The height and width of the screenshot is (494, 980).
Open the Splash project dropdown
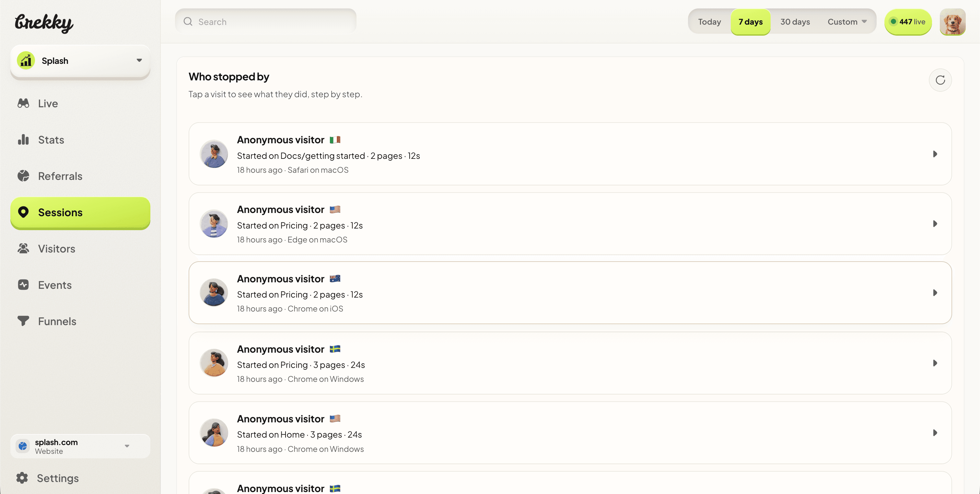tap(80, 61)
